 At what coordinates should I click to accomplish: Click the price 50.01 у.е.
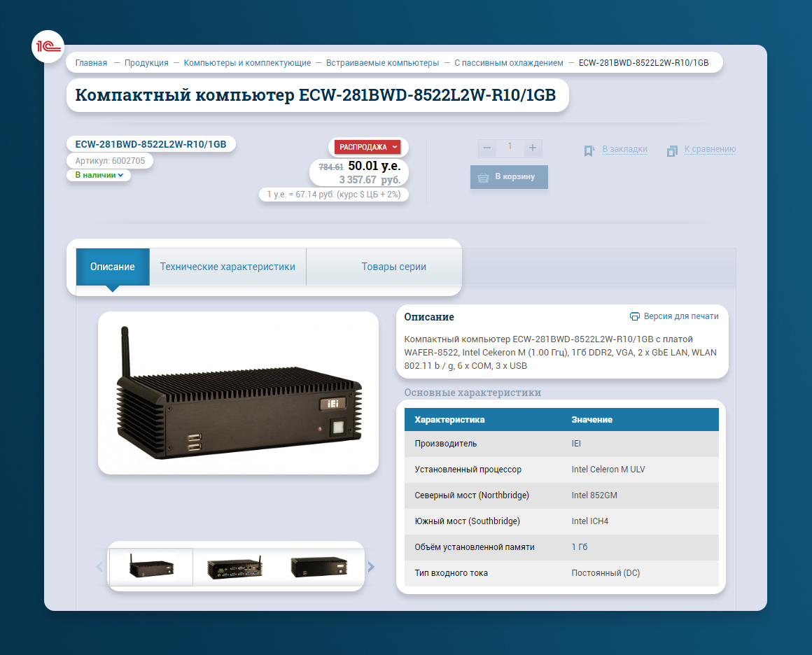tap(374, 166)
